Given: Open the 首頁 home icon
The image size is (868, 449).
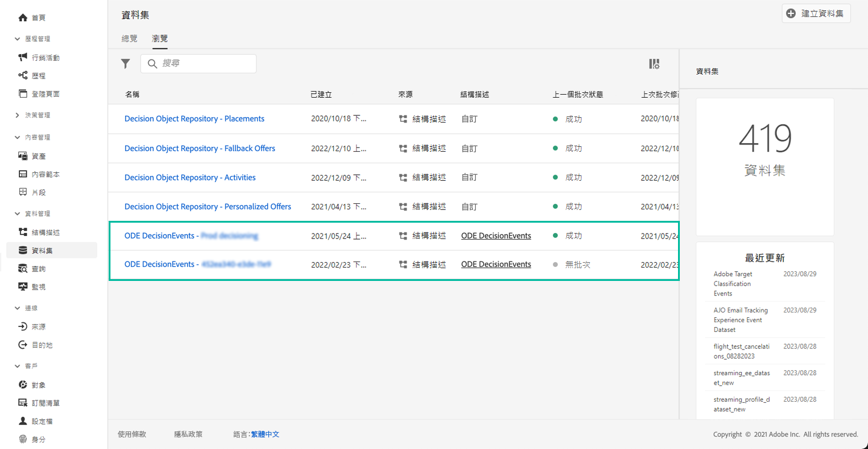Looking at the screenshot, I should point(23,18).
